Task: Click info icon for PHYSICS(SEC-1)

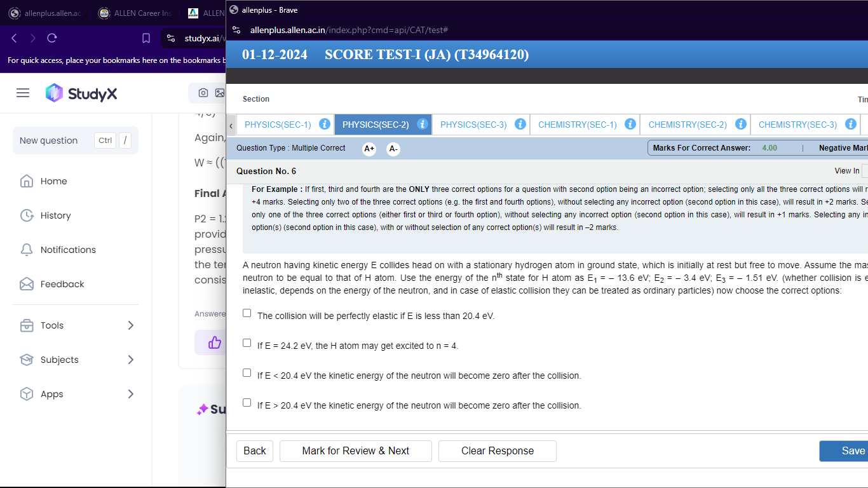Action: click(x=324, y=124)
